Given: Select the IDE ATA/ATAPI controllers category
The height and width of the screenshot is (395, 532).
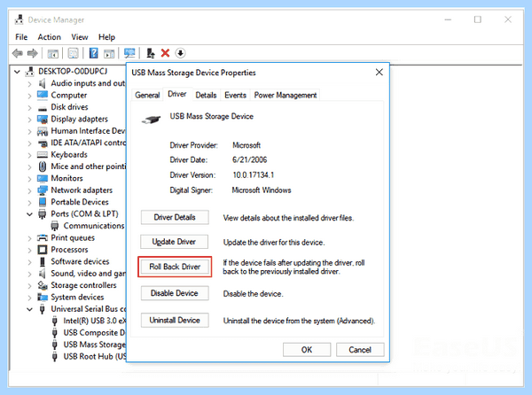Looking at the screenshot, I should pos(88,143).
